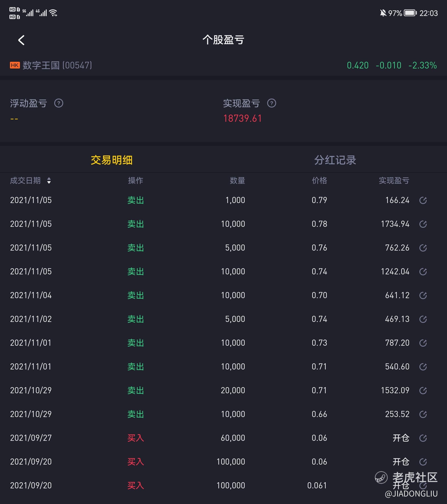Toggle sort order by trade date arrows
This screenshot has width=447, height=504.
click(x=49, y=180)
